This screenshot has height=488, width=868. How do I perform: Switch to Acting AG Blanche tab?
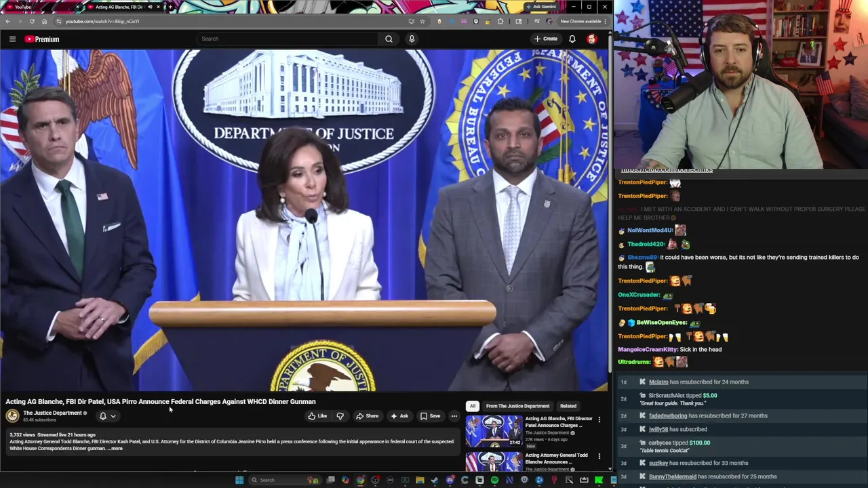122,7
